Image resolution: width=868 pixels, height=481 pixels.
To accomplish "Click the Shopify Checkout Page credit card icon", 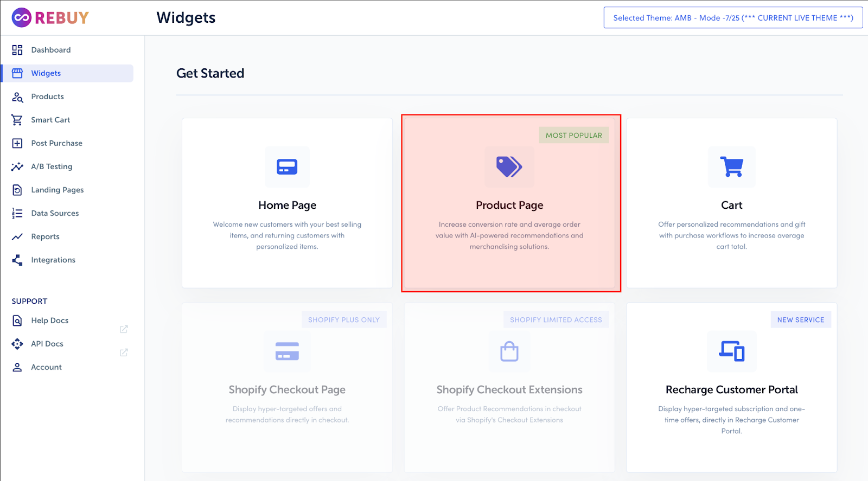I will pos(287,351).
